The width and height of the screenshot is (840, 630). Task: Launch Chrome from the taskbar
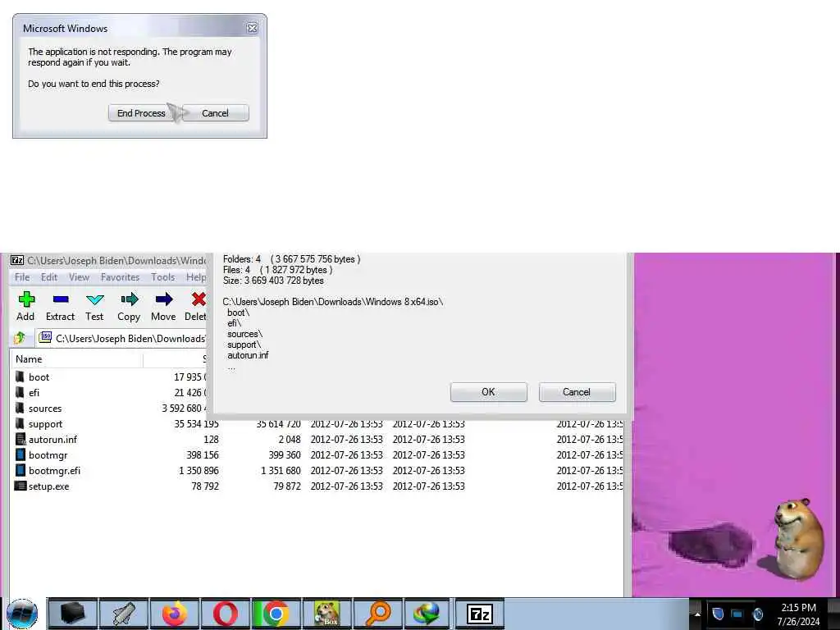[276, 614]
